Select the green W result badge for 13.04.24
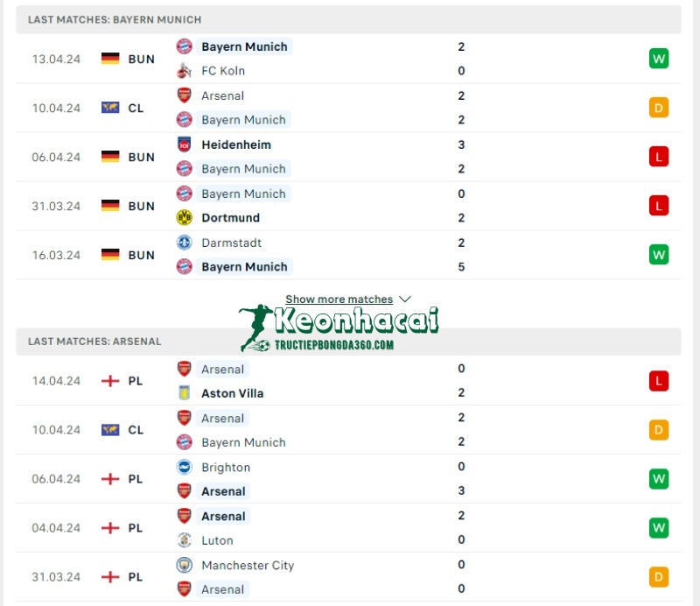700x606 pixels. point(659,59)
